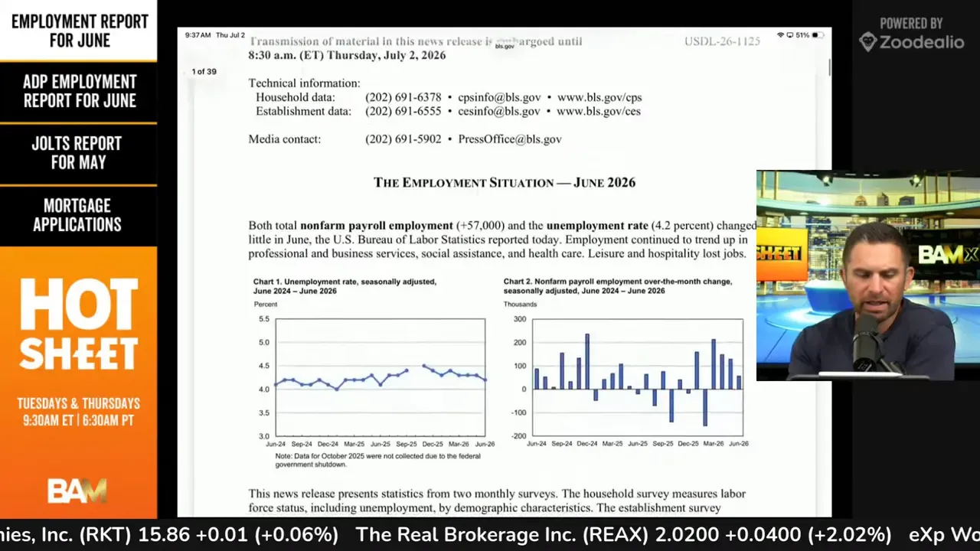Click the REAX ticker quote
Viewport: 980px width, 551px height.
[624, 535]
